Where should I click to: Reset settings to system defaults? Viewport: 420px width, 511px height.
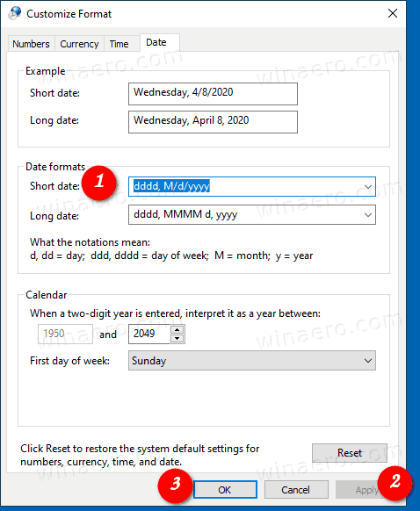(350, 453)
